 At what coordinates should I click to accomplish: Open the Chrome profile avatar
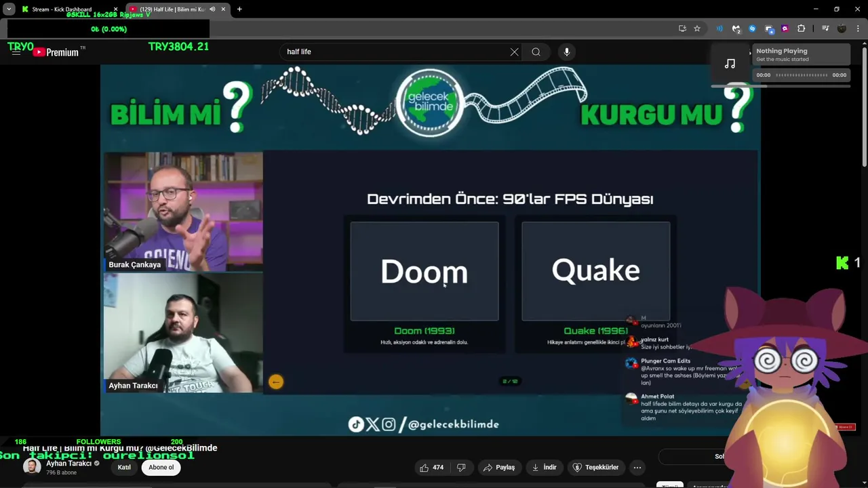coord(842,28)
